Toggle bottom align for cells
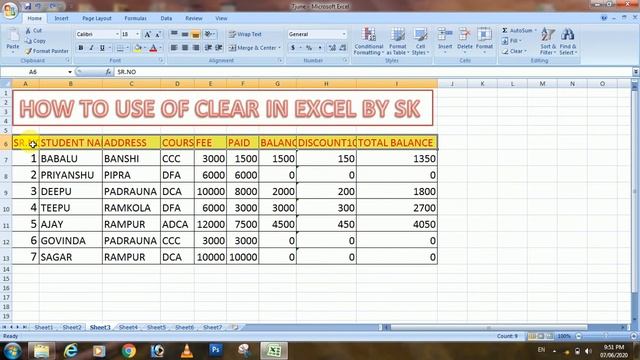The height and width of the screenshot is (360, 640). click(x=196, y=34)
